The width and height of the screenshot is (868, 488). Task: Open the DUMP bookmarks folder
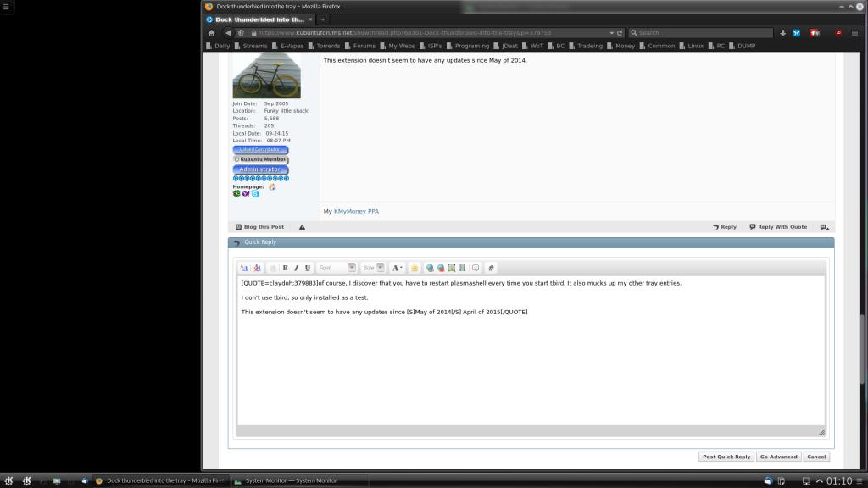(742, 46)
